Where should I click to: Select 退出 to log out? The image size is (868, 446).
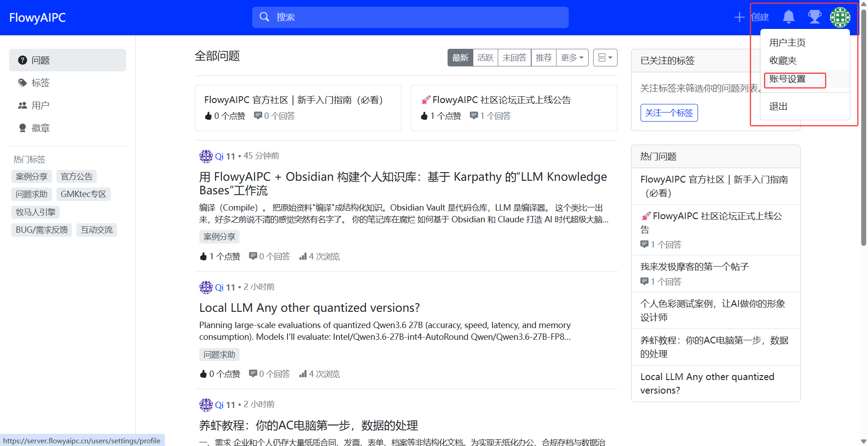click(778, 106)
